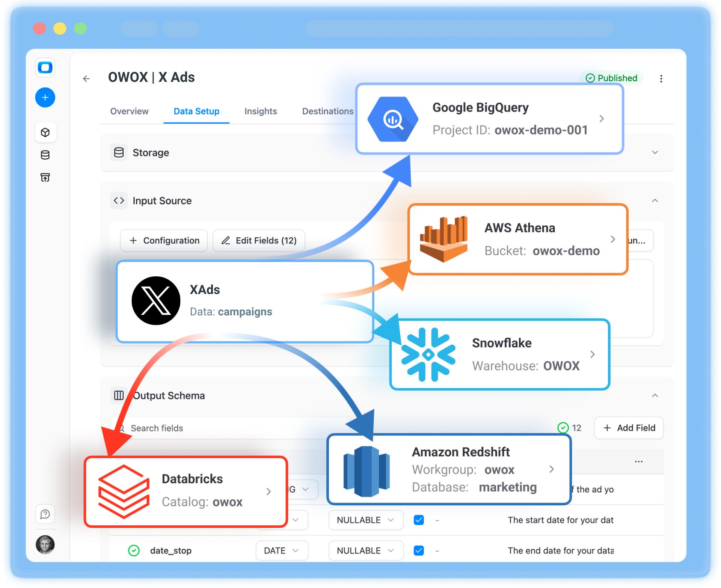Click the AWS Athena icon

tap(444, 239)
